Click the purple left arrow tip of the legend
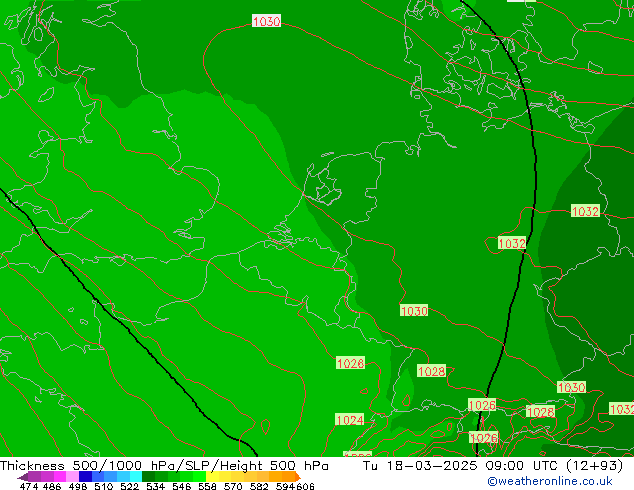Image resolution: width=634 pixels, height=490 pixels. 22,477
